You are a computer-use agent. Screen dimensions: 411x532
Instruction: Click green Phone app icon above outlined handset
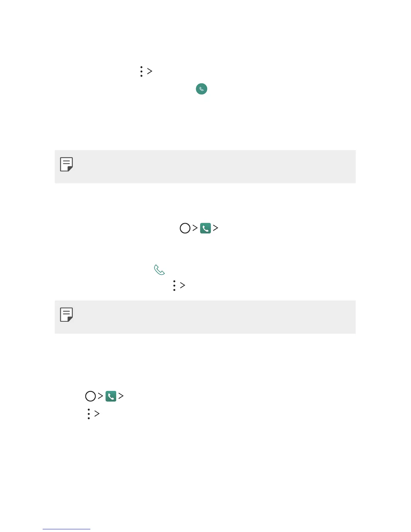(205, 228)
